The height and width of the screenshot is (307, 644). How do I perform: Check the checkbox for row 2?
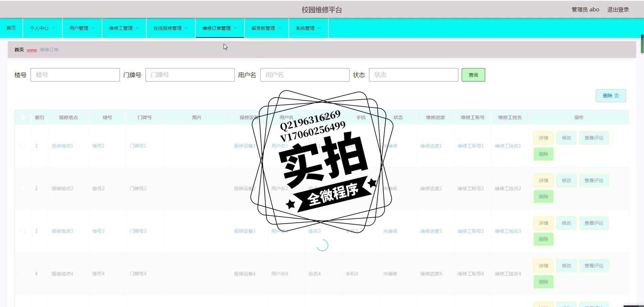[x=22, y=189]
